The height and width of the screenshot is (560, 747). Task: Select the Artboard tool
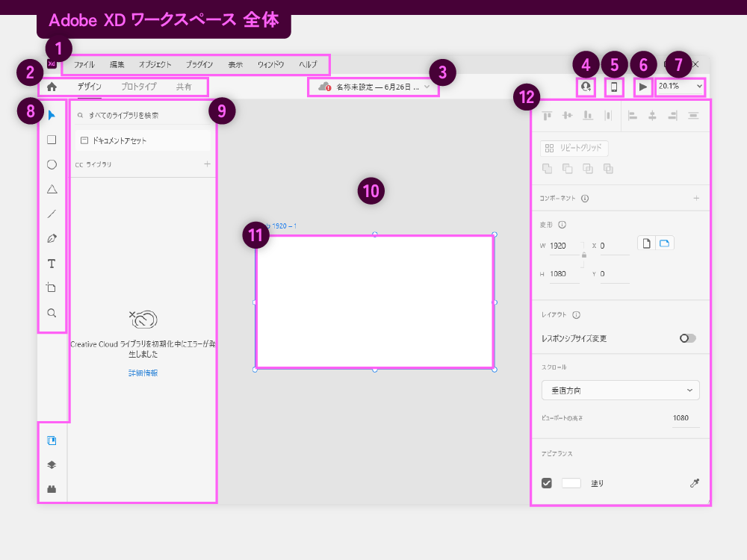(51, 287)
